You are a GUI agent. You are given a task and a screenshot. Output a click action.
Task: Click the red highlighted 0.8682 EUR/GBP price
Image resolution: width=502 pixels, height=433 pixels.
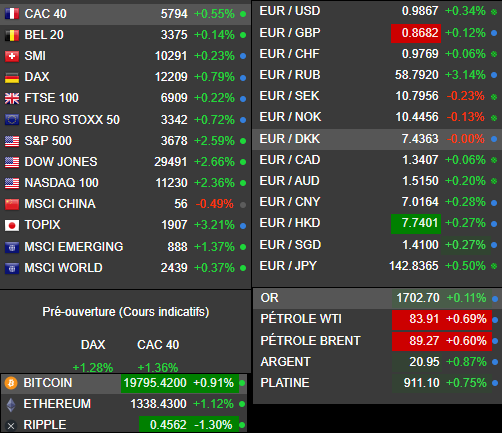point(416,33)
